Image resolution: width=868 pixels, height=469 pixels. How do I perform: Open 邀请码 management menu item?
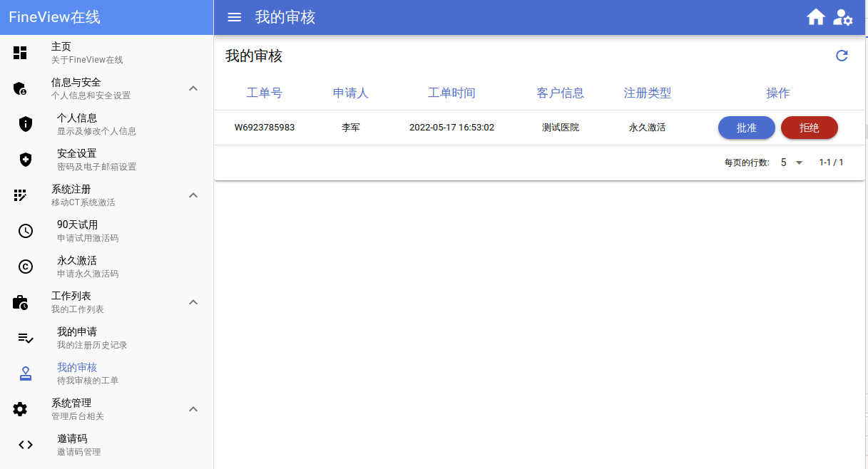tap(107, 445)
